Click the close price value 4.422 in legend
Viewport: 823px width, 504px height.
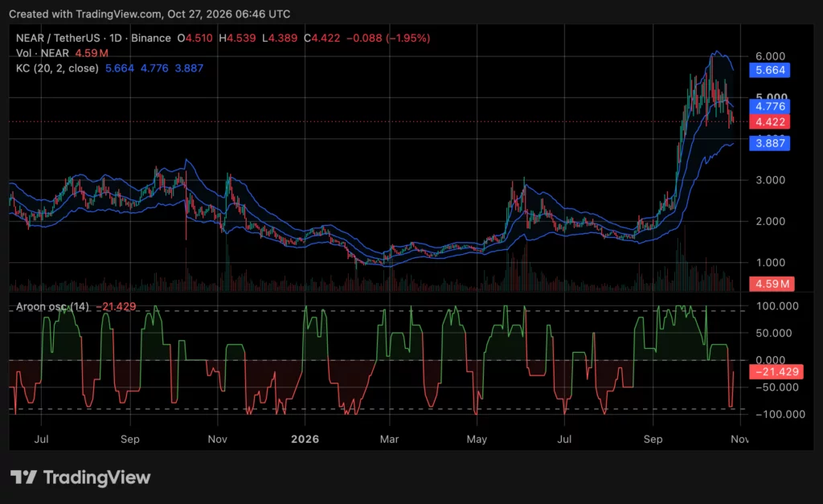(326, 39)
